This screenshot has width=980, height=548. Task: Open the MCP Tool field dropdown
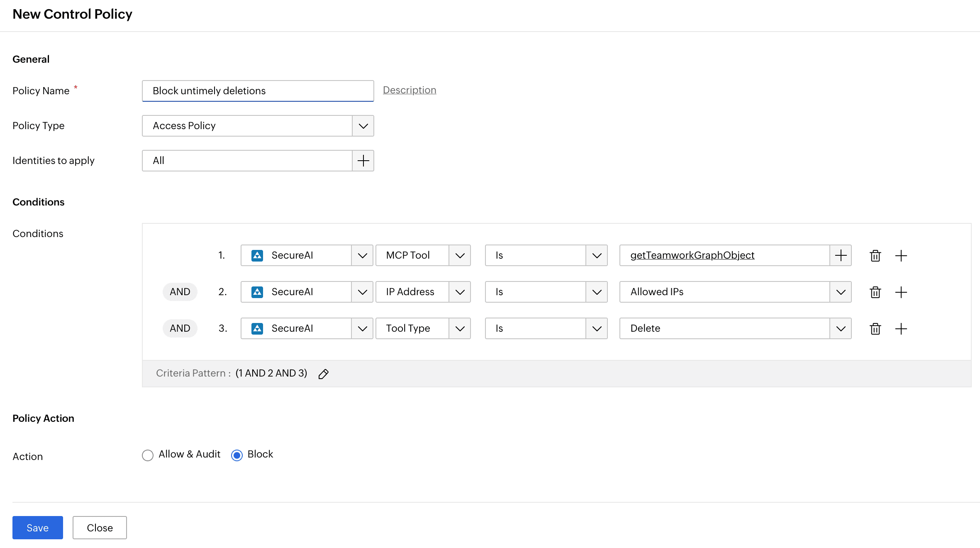click(x=460, y=255)
